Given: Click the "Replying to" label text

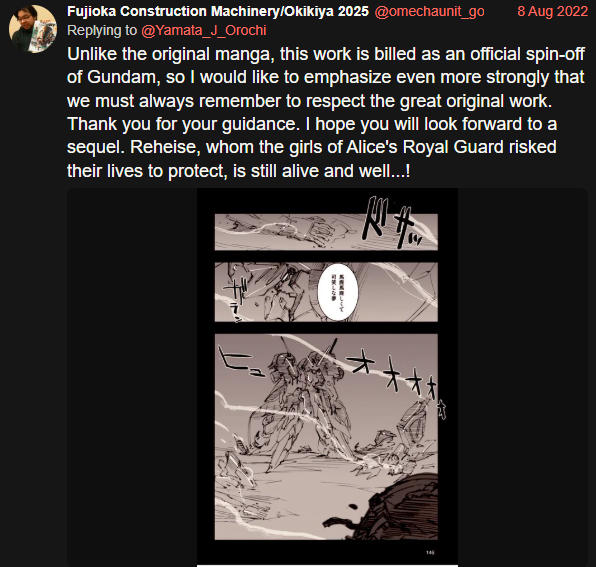Looking at the screenshot, I should 102,30.
